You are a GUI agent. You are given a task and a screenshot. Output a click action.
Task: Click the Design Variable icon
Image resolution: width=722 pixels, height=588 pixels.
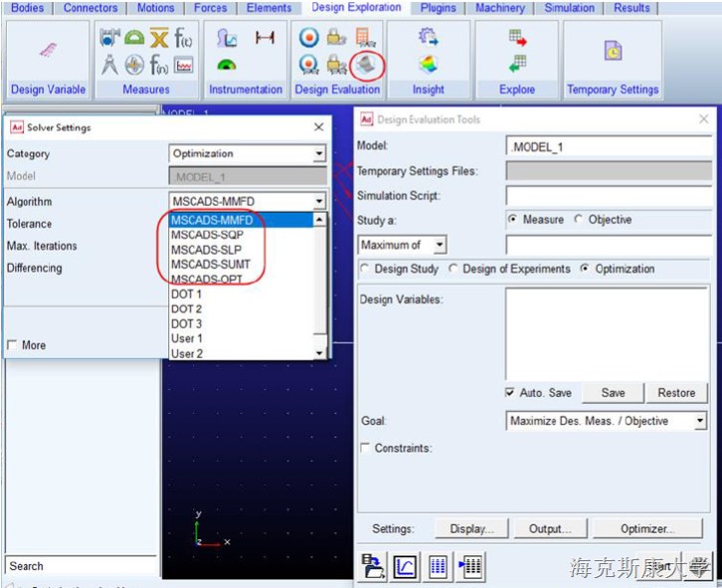click(x=47, y=50)
